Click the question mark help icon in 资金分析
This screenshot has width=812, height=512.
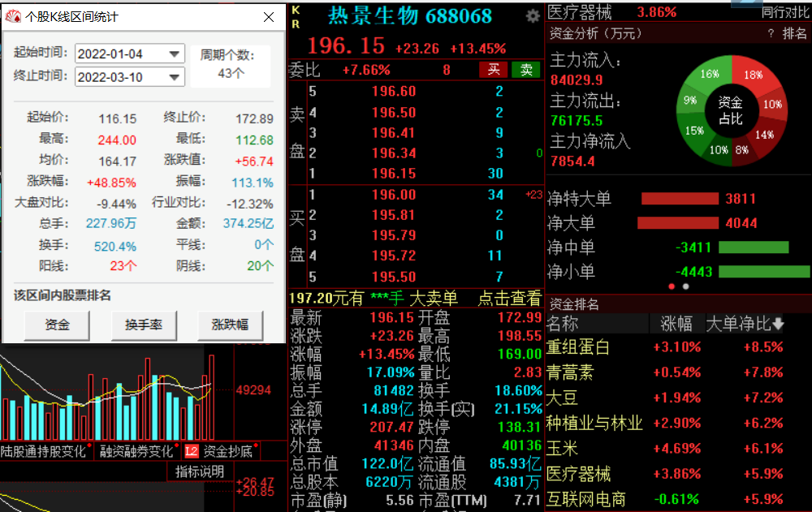771,34
